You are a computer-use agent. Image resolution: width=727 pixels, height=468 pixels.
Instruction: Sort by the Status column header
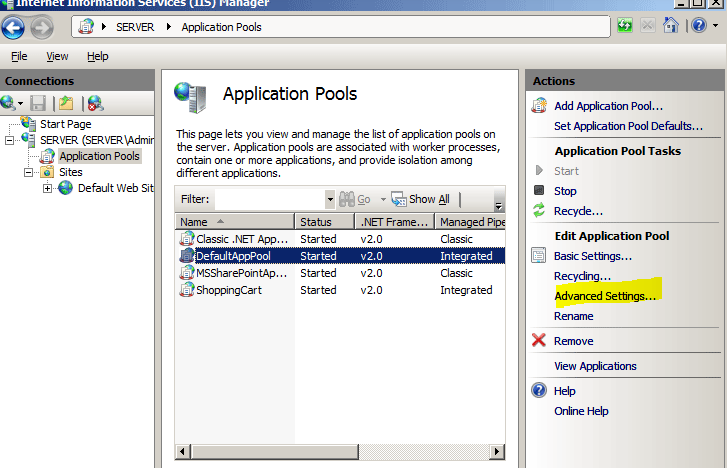click(x=325, y=222)
